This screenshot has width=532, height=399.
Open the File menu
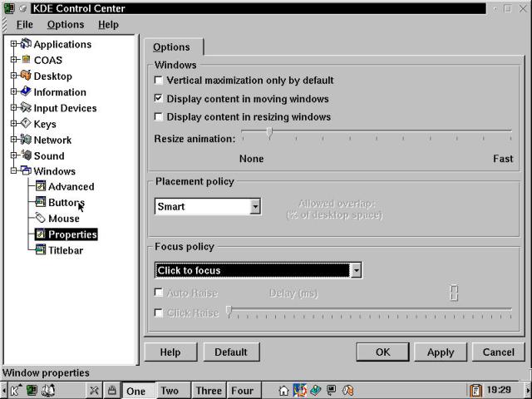click(24, 25)
